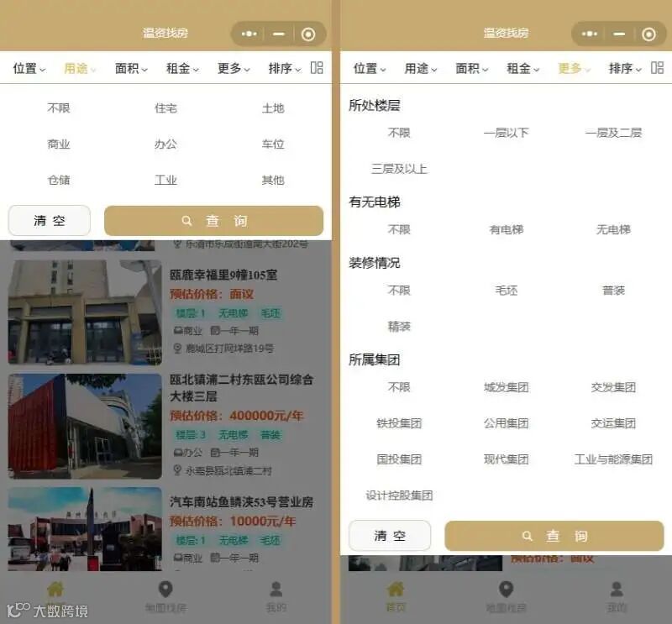Screen dimensions: 672x624
Task: Switch grid layout icon in left screen
Action: tap(317, 68)
